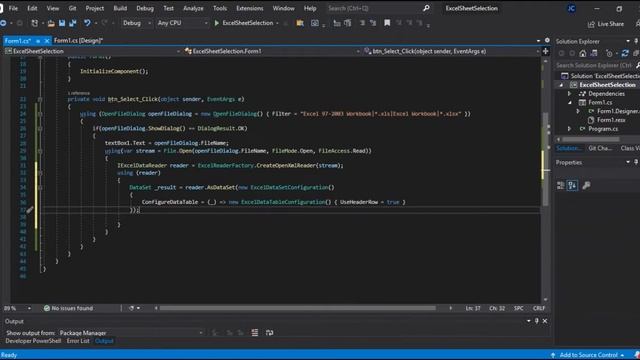
Task: Expand the Form1.Designer.cs node
Action: tap(578, 111)
